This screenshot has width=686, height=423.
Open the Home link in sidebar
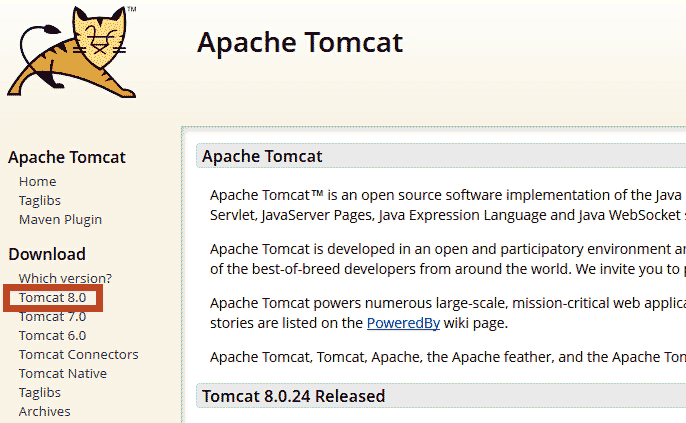click(x=37, y=181)
